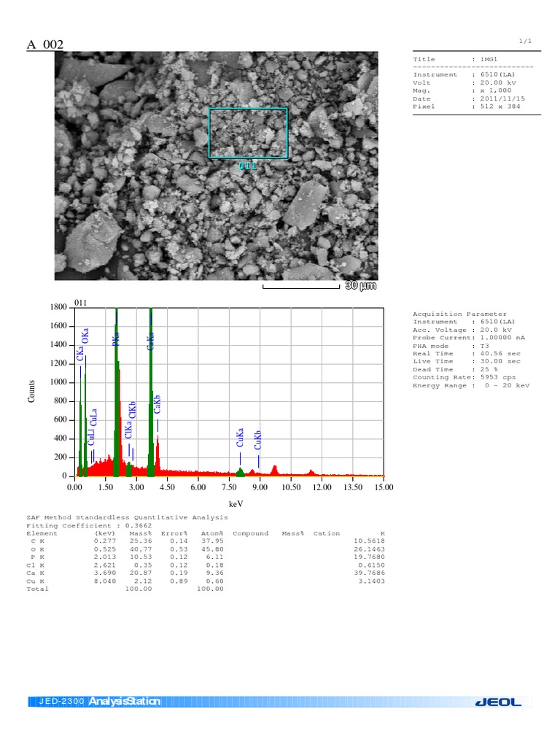Click the cyan 011 label below region box
Image resolution: width=560 pixels, height=747 pixels.
[248, 166]
